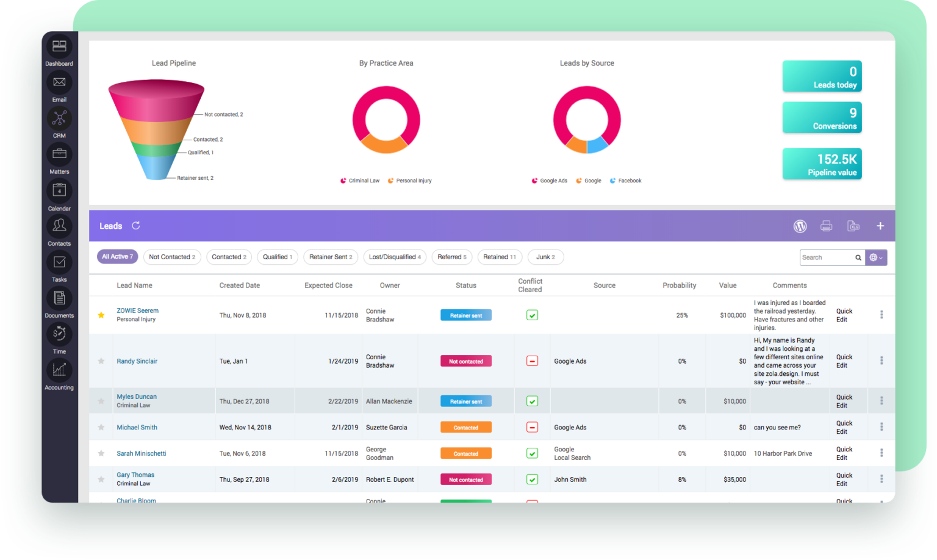
Task: Open the gear settings dropdown next to Search
Action: pyautogui.click(x=876, y=257)
